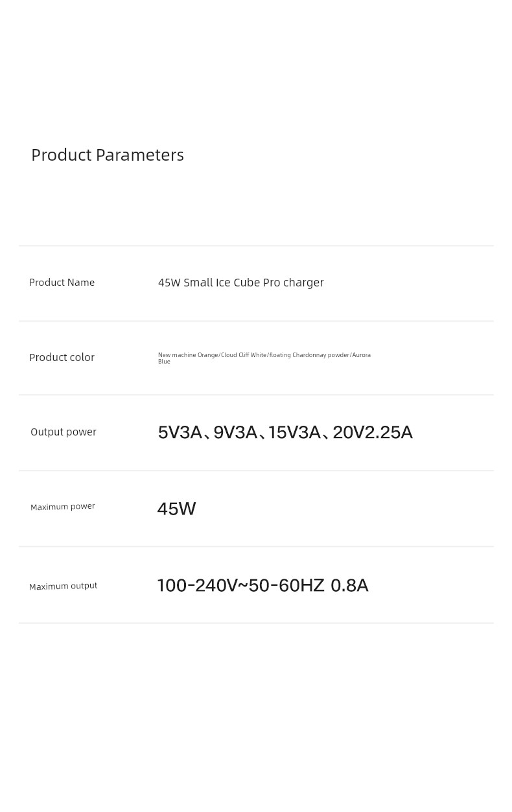Click the 5V3A output value
Viewport: 512px width, 812px height.
(180, 432)
